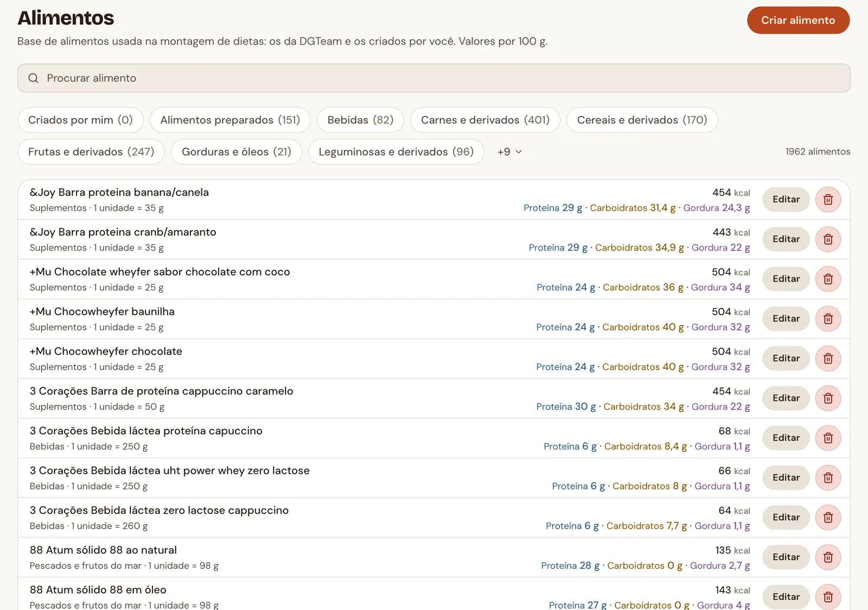Screen dimensions: 868x610
Task: Filter by Bebidas (82)
Action: point(360,120)
